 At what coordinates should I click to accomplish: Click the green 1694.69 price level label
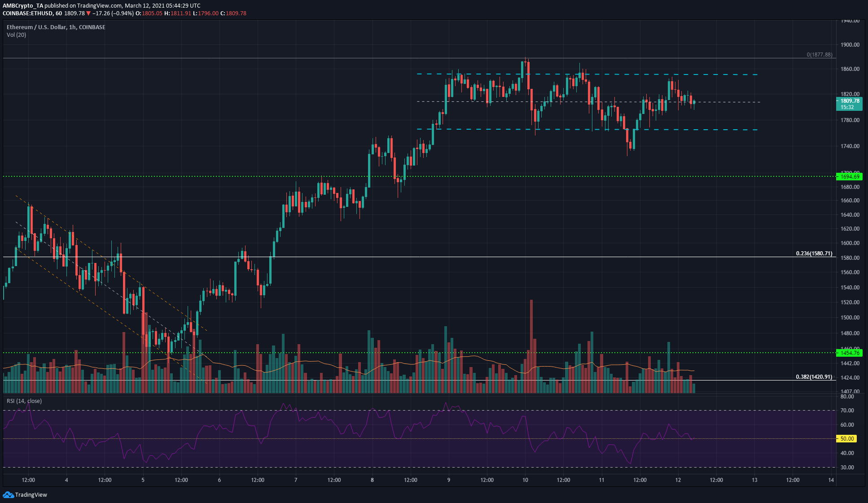pyautogui.click(x=850, y=176)
